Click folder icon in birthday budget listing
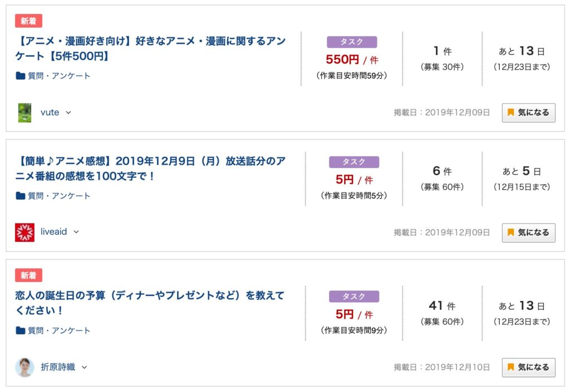 (x=21, y=330)
